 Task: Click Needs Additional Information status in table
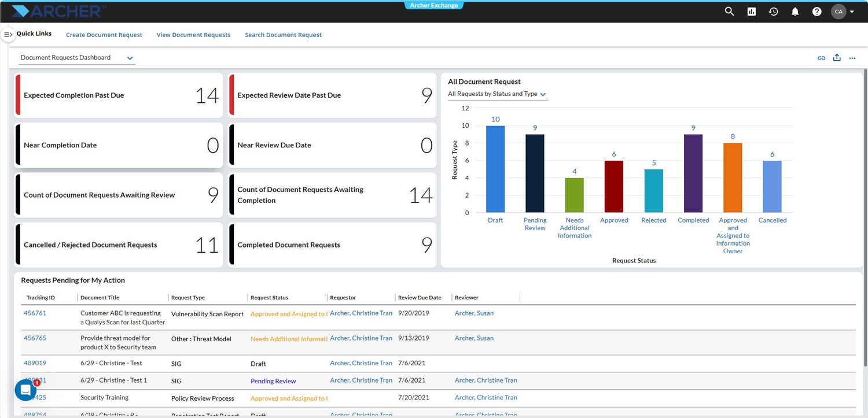click(289, 339)
